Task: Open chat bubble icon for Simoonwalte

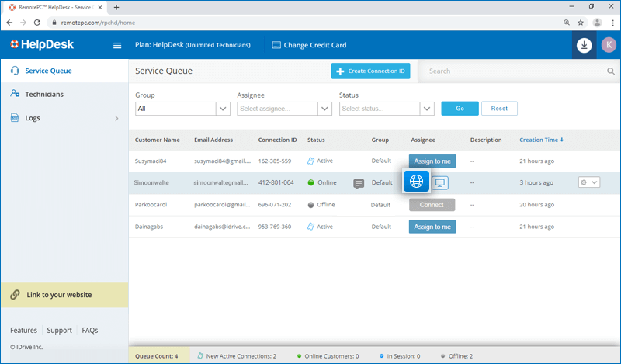Action: click(359, 183)
